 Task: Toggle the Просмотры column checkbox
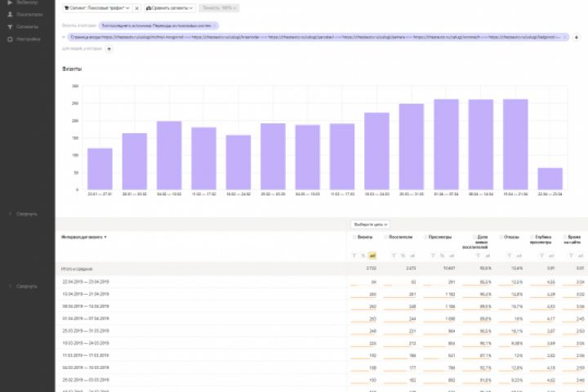coord(425,237)
